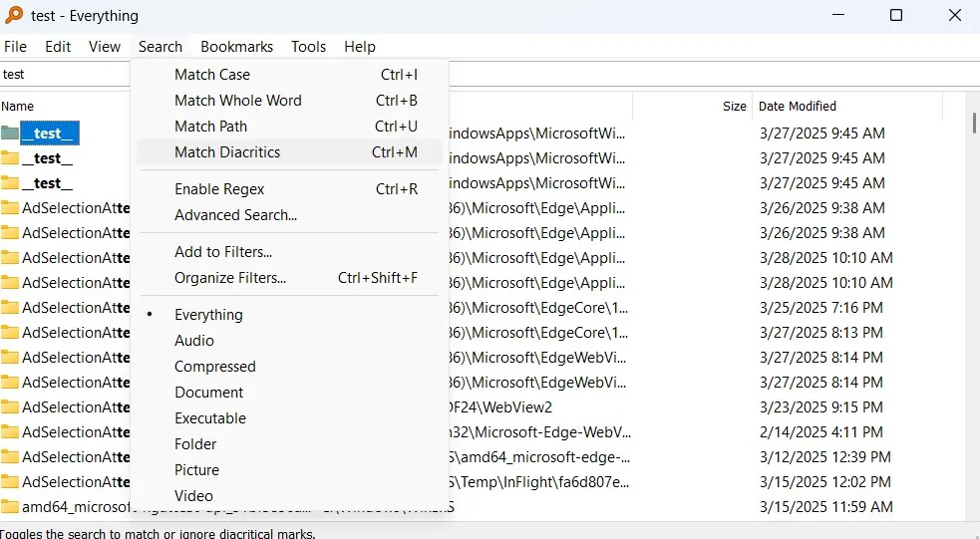Open the Bookmarks menu
The image size is (980, 539).
236,47
